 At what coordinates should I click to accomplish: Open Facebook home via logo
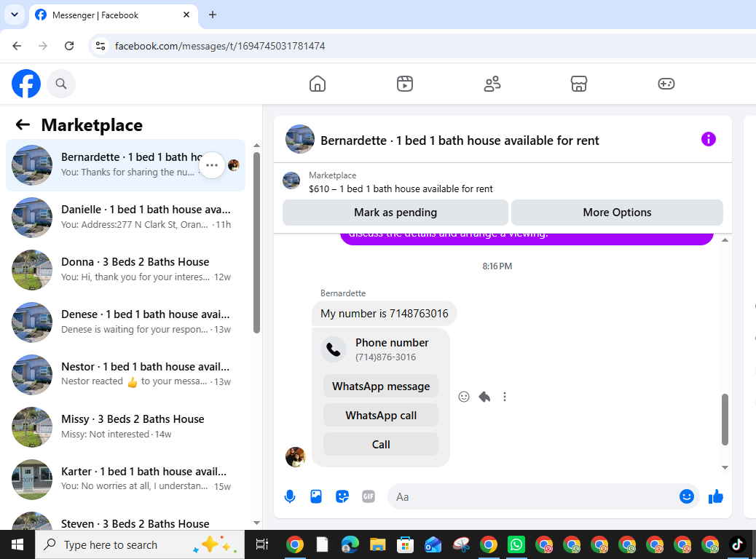click(x=26, y=84)
